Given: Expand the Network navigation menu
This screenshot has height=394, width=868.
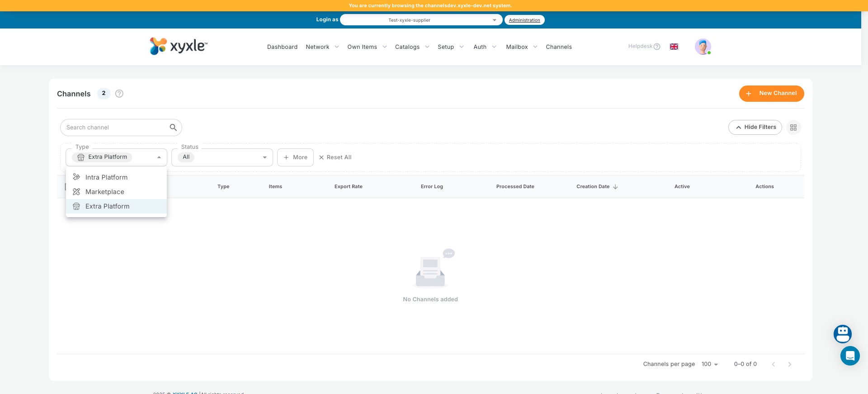Looking at the screenshot, I should tap(322, 47).
